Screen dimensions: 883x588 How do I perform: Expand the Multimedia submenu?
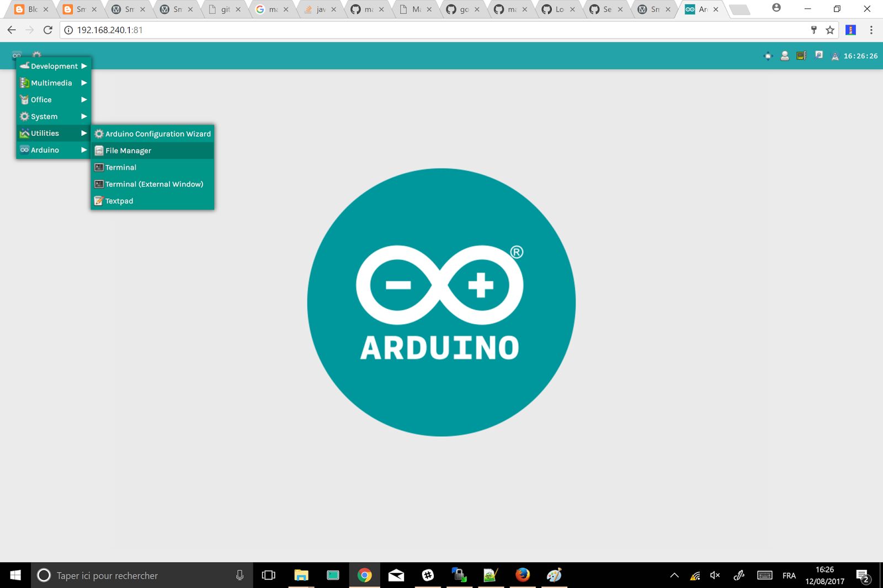point(54,83)
